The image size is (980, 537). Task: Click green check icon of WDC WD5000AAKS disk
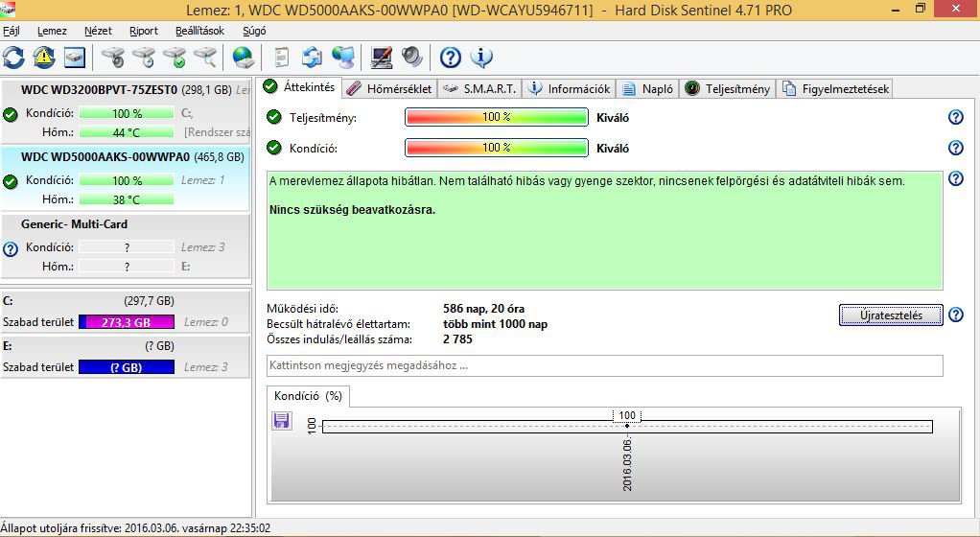click(x=10, y=182)
